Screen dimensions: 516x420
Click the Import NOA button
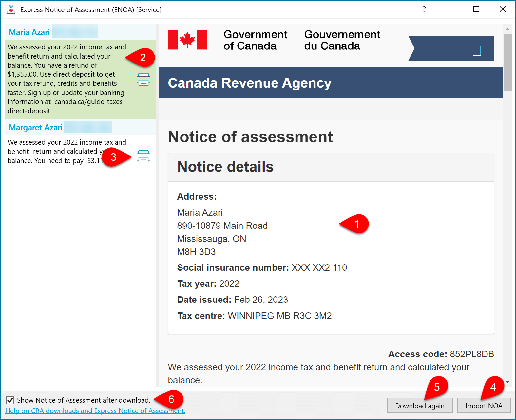tap(484, 406)
